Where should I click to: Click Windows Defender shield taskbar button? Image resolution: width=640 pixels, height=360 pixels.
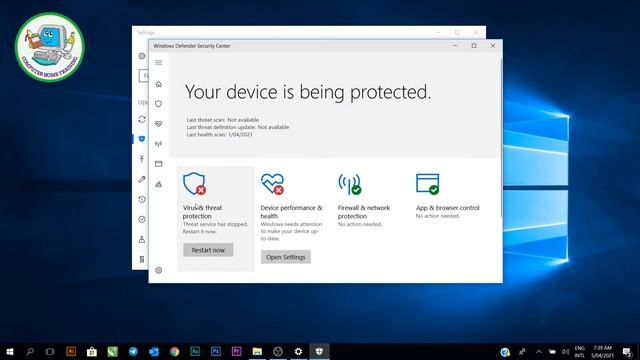pos(319,351)
